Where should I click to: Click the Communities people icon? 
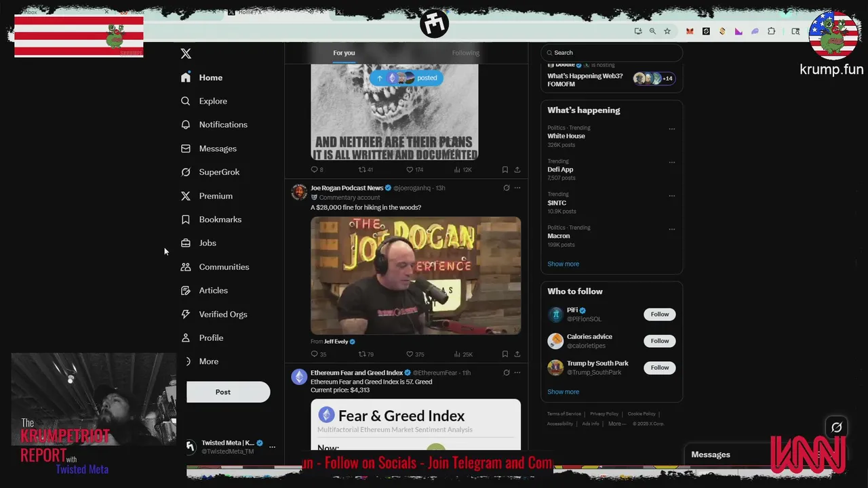pos(186,267)
